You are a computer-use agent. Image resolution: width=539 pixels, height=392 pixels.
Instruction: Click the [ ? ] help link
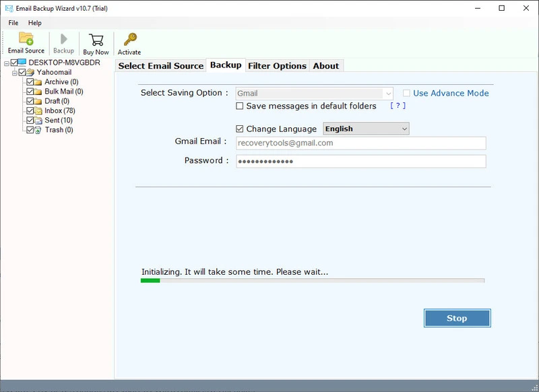pyautogui.click(x=398, y=106)
